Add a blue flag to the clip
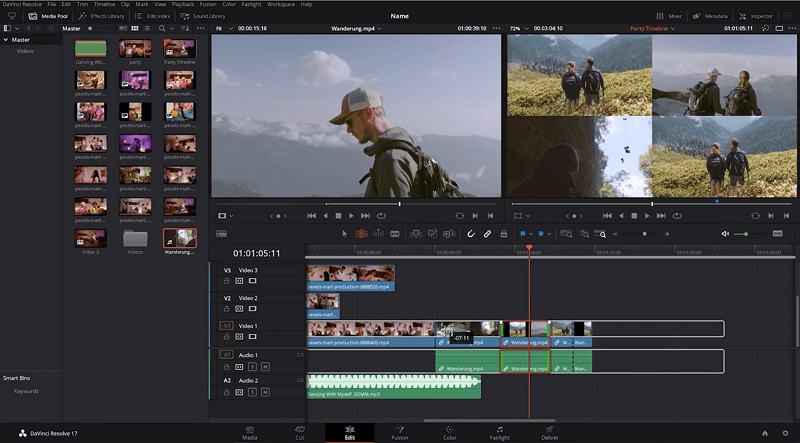 (x=522, y=234)
